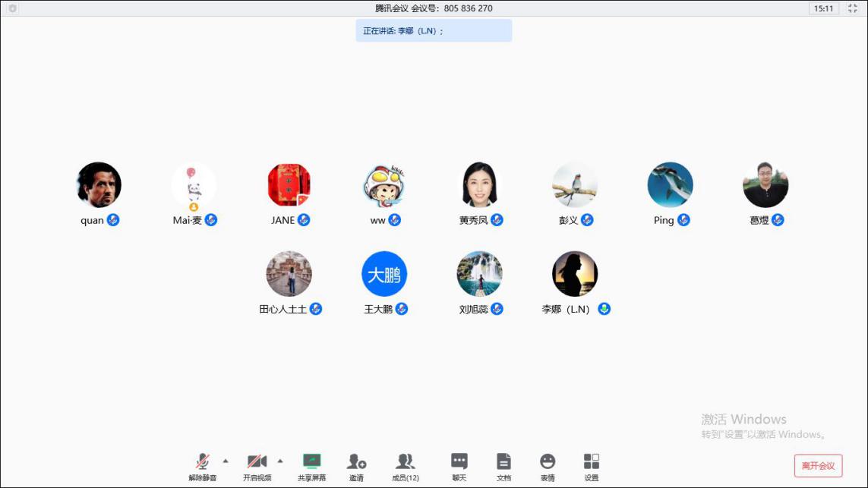868x488 pixels.
Task: Open the Members (成员) list
Action: (x=405, y=461)
